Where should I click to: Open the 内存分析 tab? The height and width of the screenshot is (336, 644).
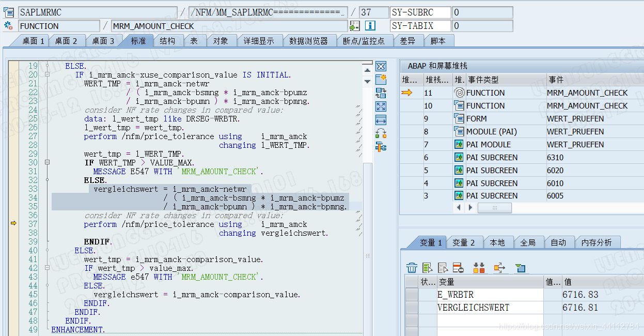596,242
